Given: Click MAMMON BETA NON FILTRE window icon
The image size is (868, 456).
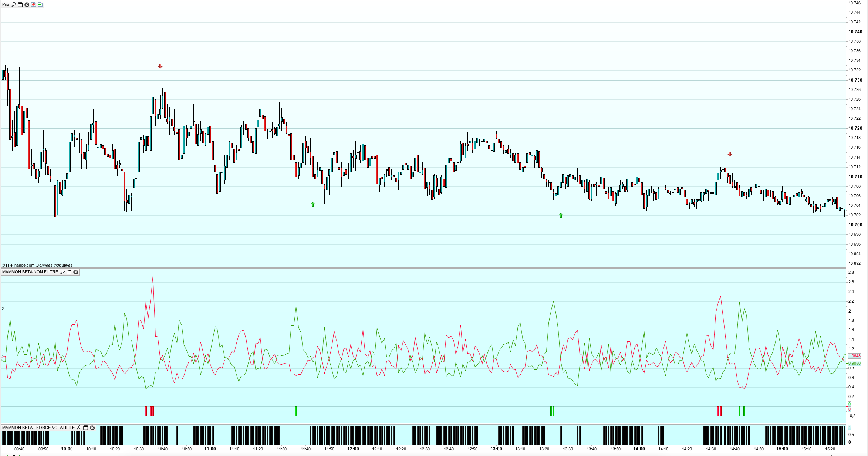Looking at the screenshot, I should pos(69,272).
